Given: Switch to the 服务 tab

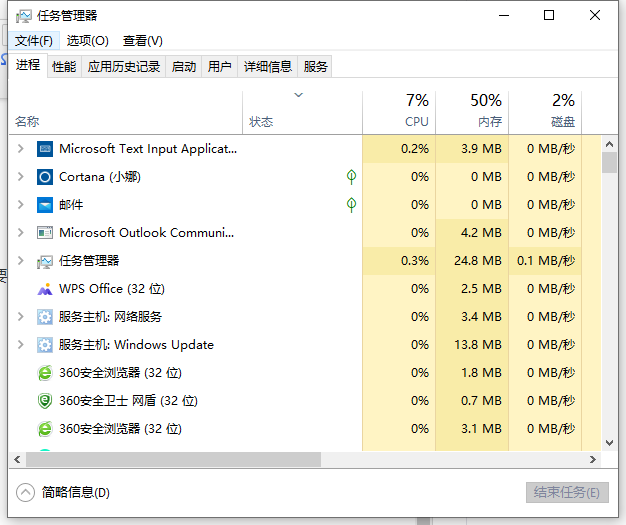Looking at the screenshot, I should click(x=315, y=66).
